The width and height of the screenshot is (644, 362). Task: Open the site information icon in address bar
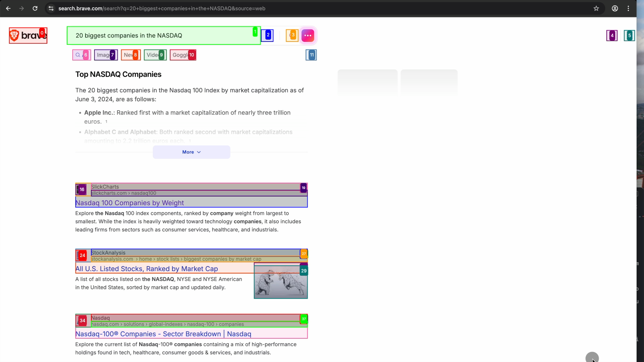[51, 8]
